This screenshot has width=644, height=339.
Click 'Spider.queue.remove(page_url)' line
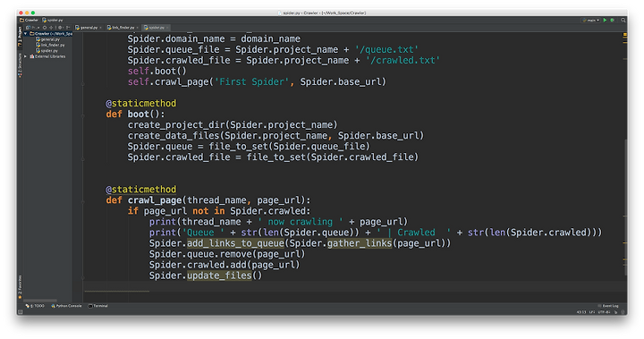pos(227,254)
